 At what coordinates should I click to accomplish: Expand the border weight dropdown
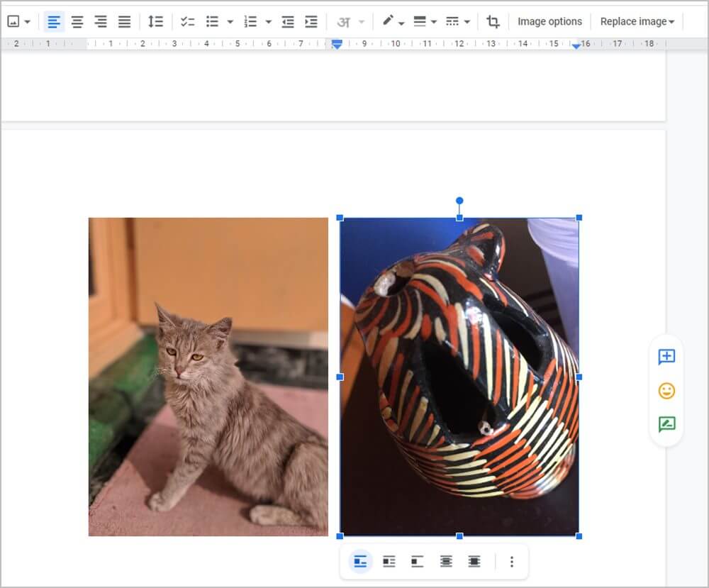click(x=425, y=22)
